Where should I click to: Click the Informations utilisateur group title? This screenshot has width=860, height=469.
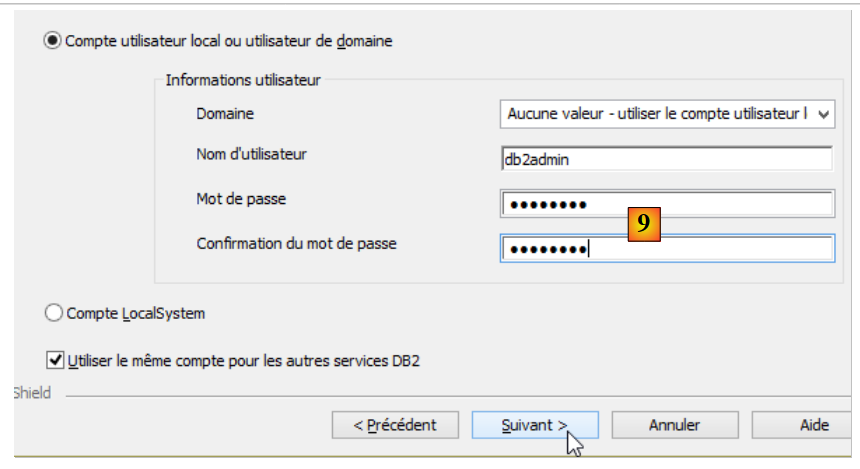(x=243, y=80)
